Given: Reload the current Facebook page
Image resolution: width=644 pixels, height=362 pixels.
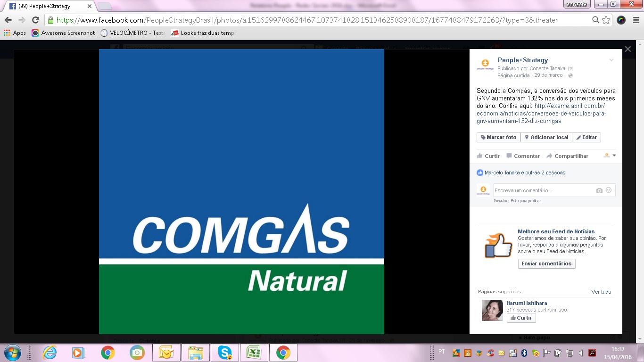Looking at the screenshot, I should (35, 20).
